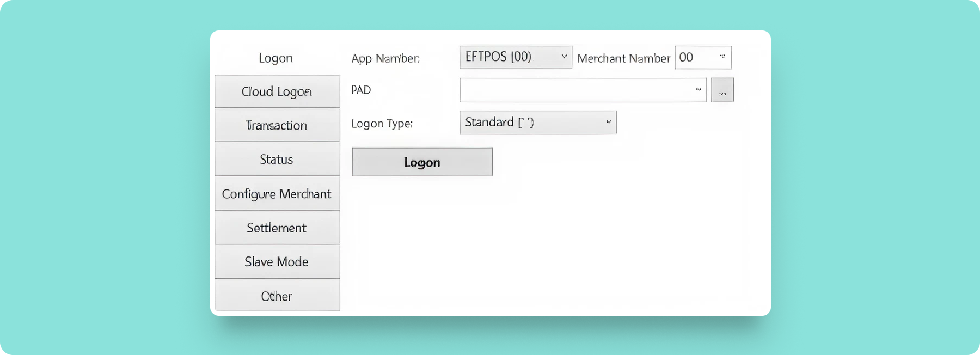Image resolution: width=980 pixels, height=355 pixels.
Task: Open the Slave Mode tab
Action: point(277,262)
